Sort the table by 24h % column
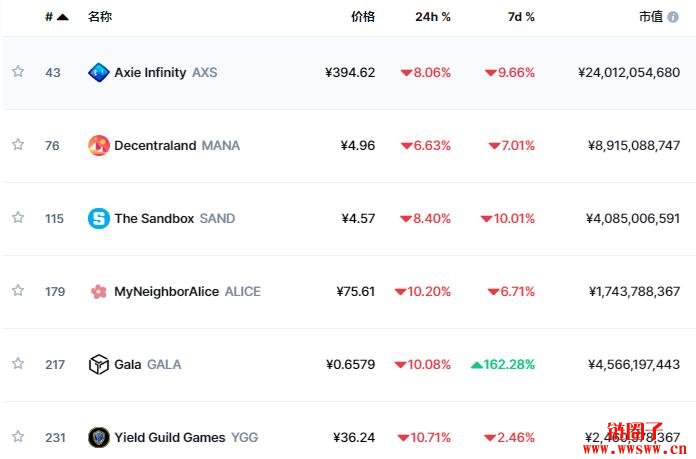This screenshot has width=696, height=459. [x=433, y=17]
